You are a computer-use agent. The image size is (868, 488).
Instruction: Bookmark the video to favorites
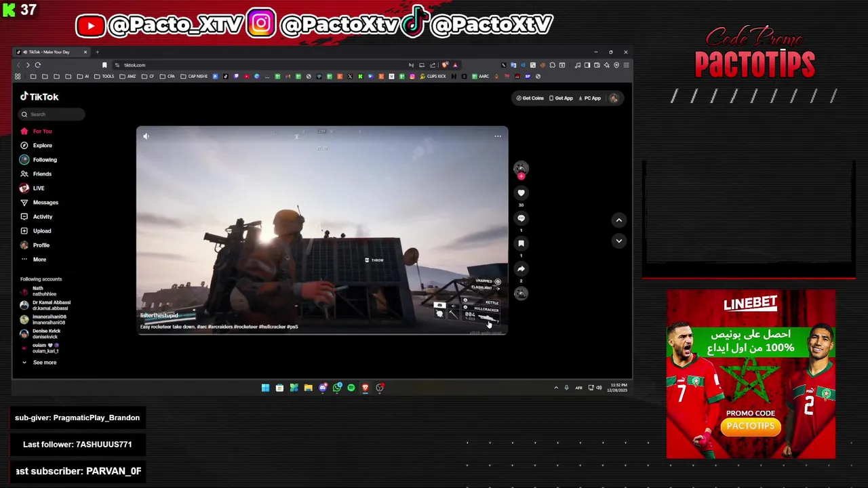tap(521, 243)
